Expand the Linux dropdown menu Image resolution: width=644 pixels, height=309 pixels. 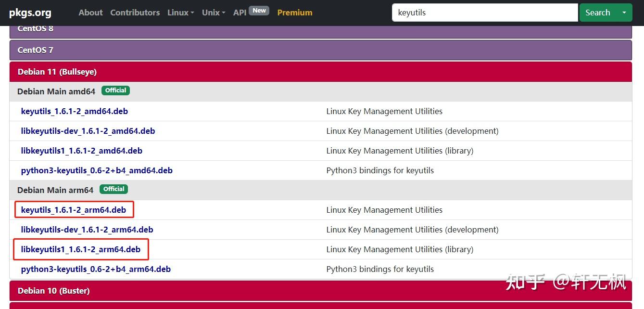coord(181,13)
